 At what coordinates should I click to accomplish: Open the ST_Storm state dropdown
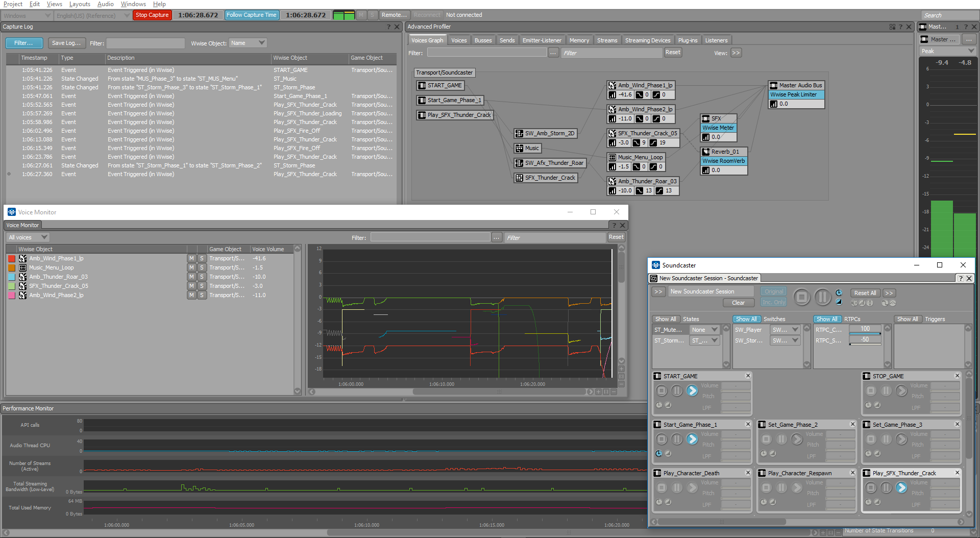pyautogui.click(x=704, y=340)
